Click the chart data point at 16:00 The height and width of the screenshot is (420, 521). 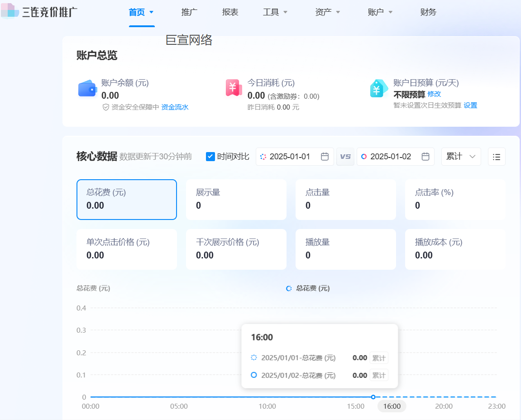coord(373,397)
